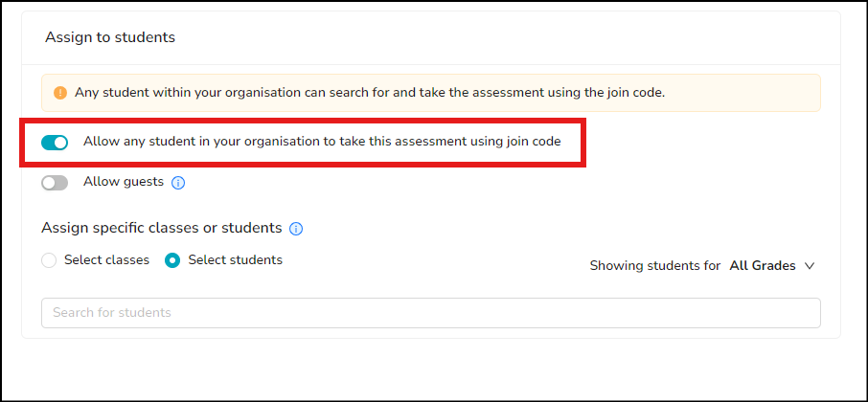Open the All Grades dropdown

click(x=771, y=266)
